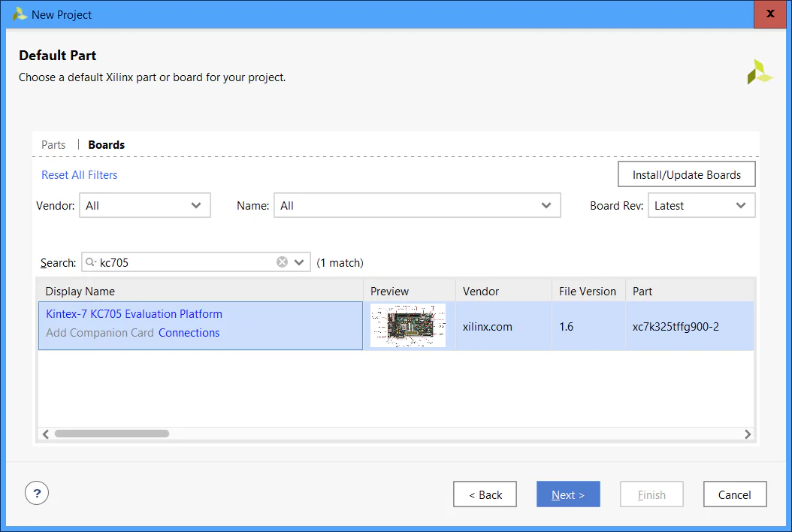Image resolution: width=792 pixels, height=532 pixels.
Task: Click the horizontal scrollbar right arrow
Action: (747, 434)
